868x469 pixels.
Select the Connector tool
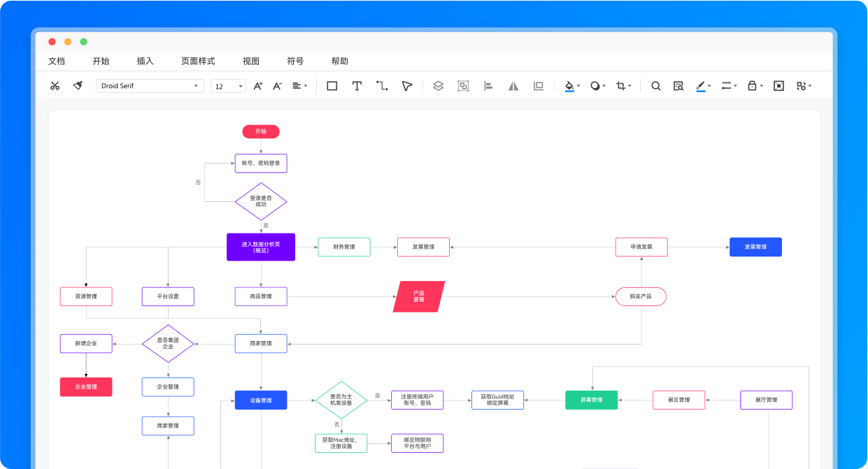(381, 85)
